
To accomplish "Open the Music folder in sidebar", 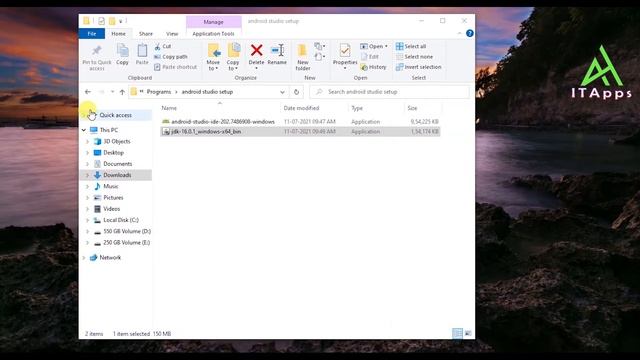I will [x=111, y=186].
